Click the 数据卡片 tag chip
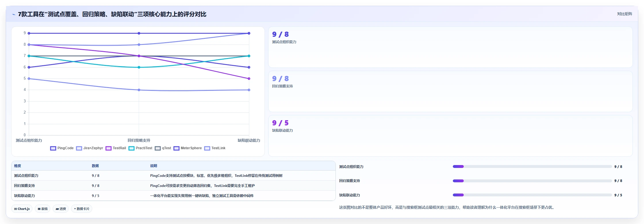The width and height of the screenshot is (644, 224). (82, 209)
